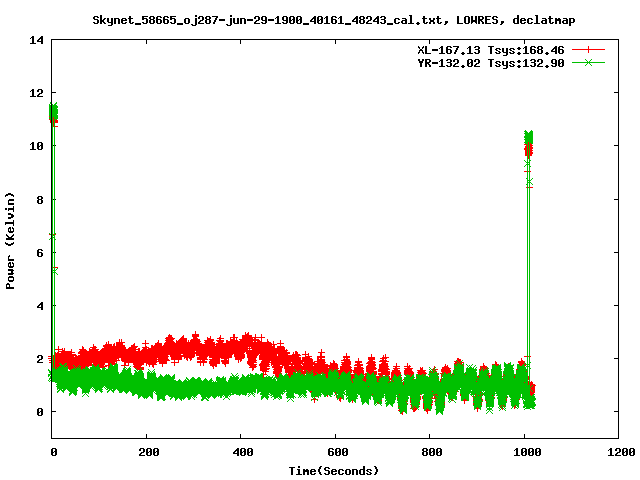Click the y-axis tick label 4

[40, 306]
